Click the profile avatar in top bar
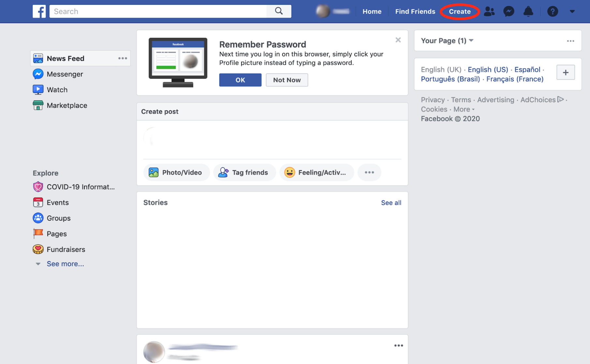This screenshot has width=590, height=364. point(323,11)
